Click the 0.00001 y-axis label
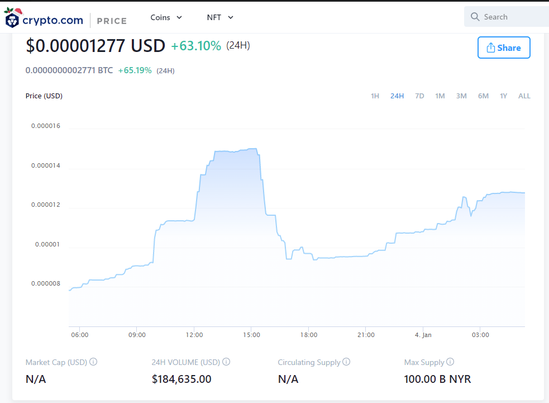Screen dimensions: 549x403 (x=47, y=244)
